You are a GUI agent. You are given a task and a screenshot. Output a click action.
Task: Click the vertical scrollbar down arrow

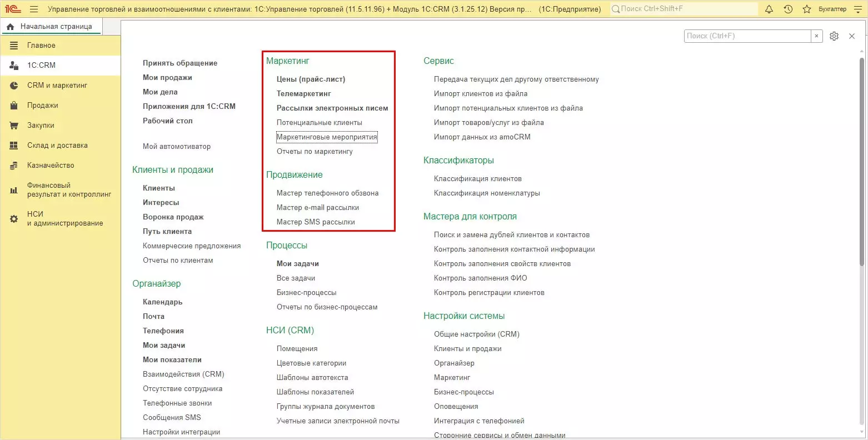tap(862, 433)
